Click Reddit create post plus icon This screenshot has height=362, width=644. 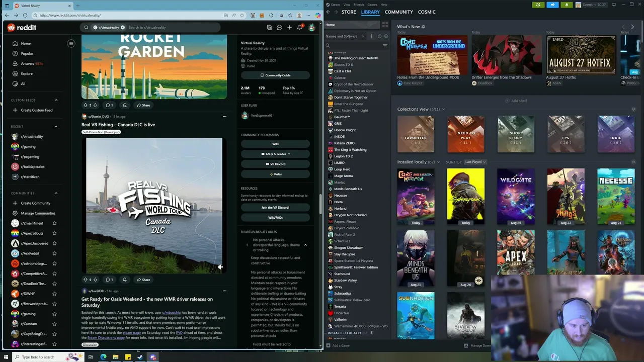click(289, 28)
